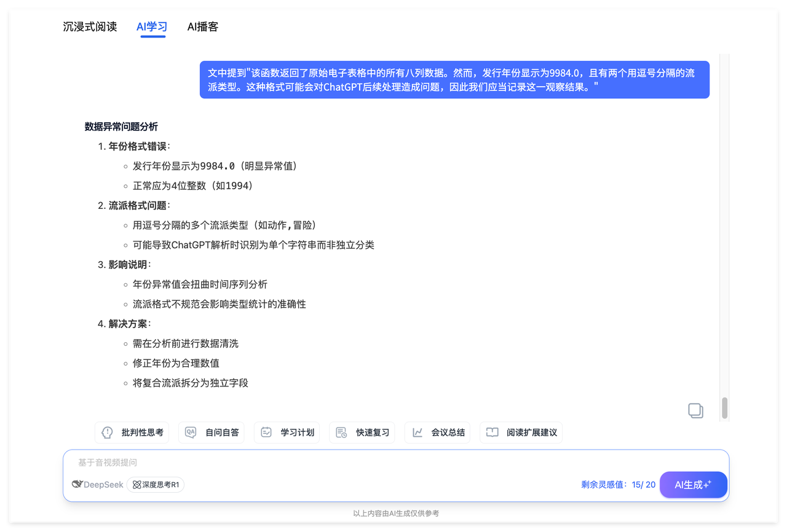Screen dimensions: 787x532
Task: Click the 学习计划 calendar icon
Action: click(266, 432)
